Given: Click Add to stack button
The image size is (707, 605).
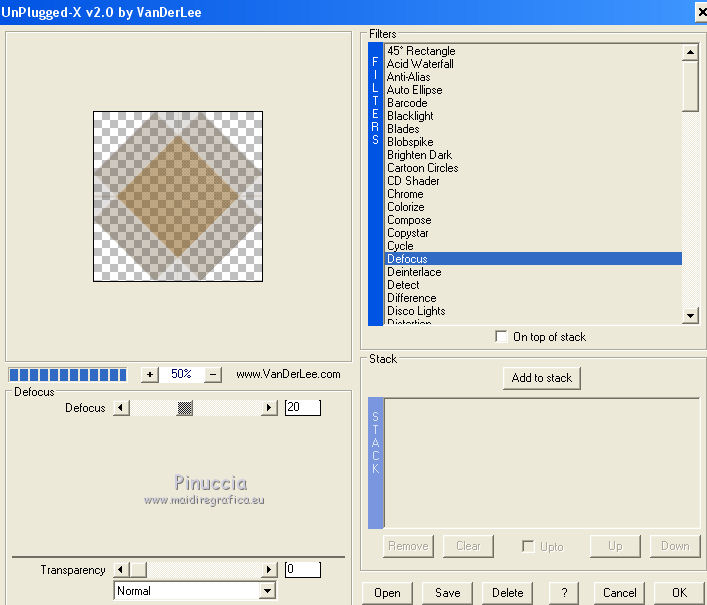Looking at the screenshot, I should point(542,378).
